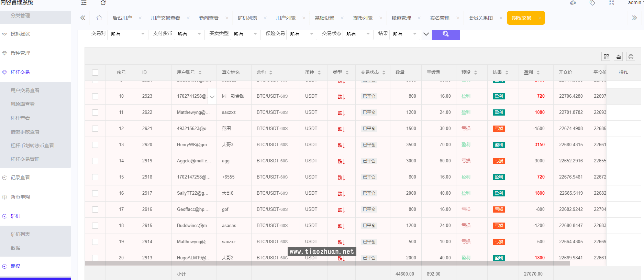Check the row with ID 2922
The height and width of the screenshot is (280, 644).
95,112
